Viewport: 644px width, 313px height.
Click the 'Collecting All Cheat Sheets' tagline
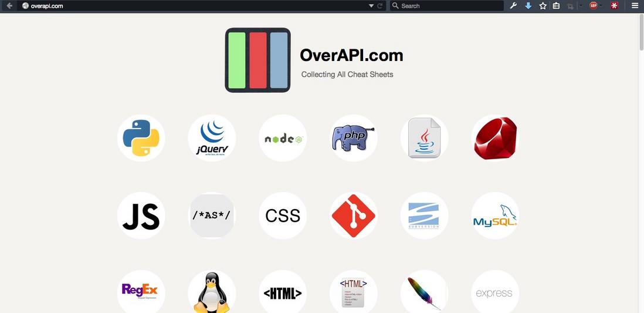(347, 75)
